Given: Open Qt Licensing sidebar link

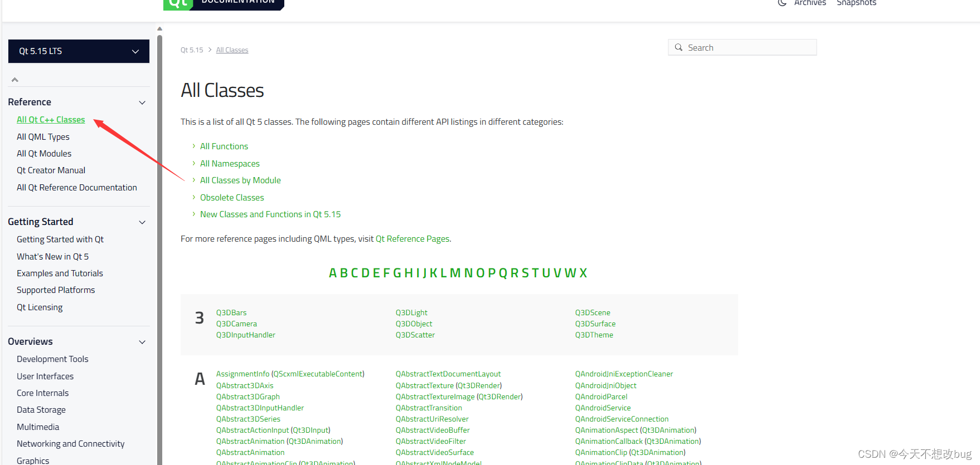Looking at the screenshot, I should pyautogui.click(x=40, y=307).
